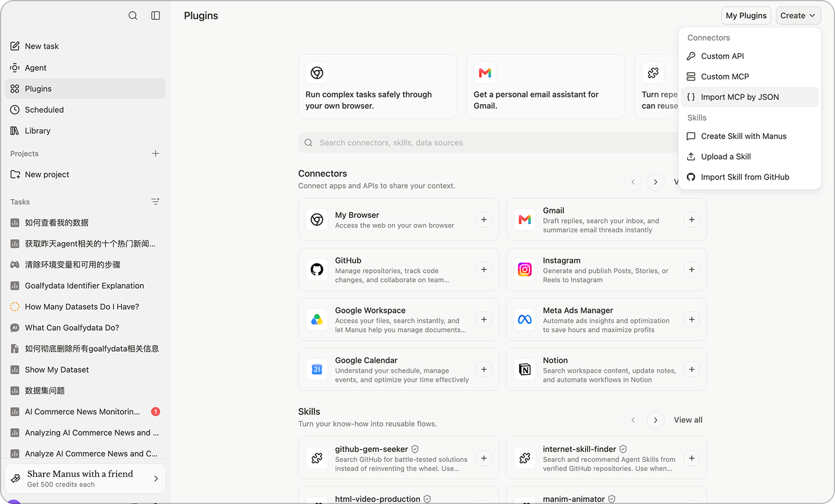Screen dimensions: 835x504
Task: Open Analyzing AI Commerce News task
Action: [x=85, y=433]
